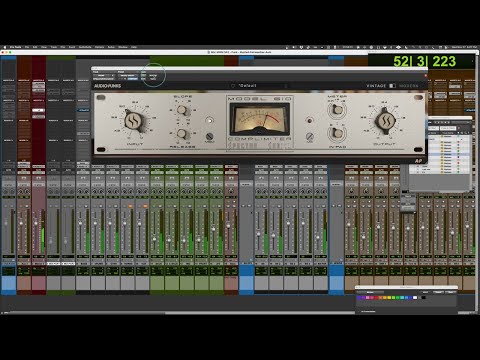
Task: Adjust the SLOPE knob on the Model 610
Action: click(x=182, y=110)
